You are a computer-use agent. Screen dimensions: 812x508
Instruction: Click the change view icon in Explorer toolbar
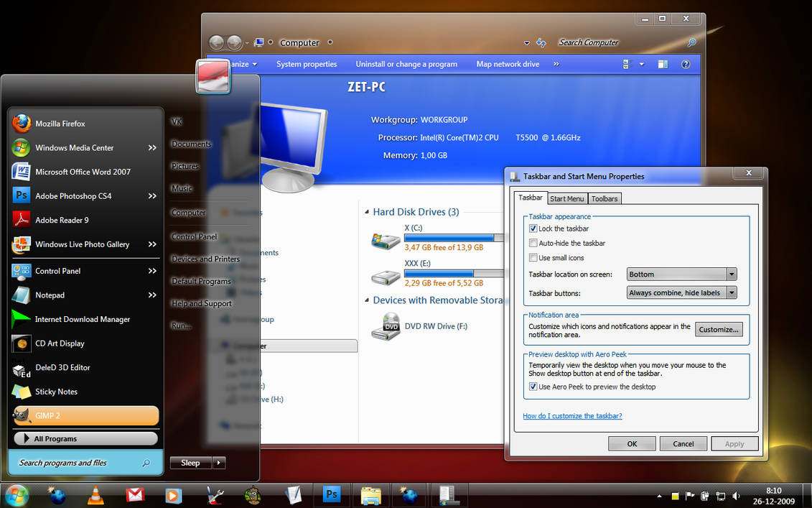click(627, 64)
